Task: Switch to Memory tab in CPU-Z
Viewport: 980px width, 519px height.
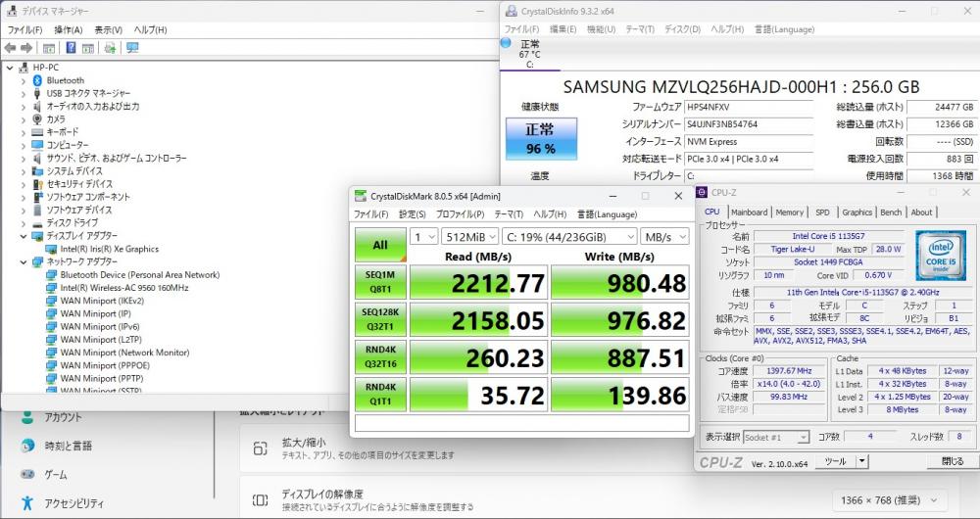Action: [x=789, y=212]
